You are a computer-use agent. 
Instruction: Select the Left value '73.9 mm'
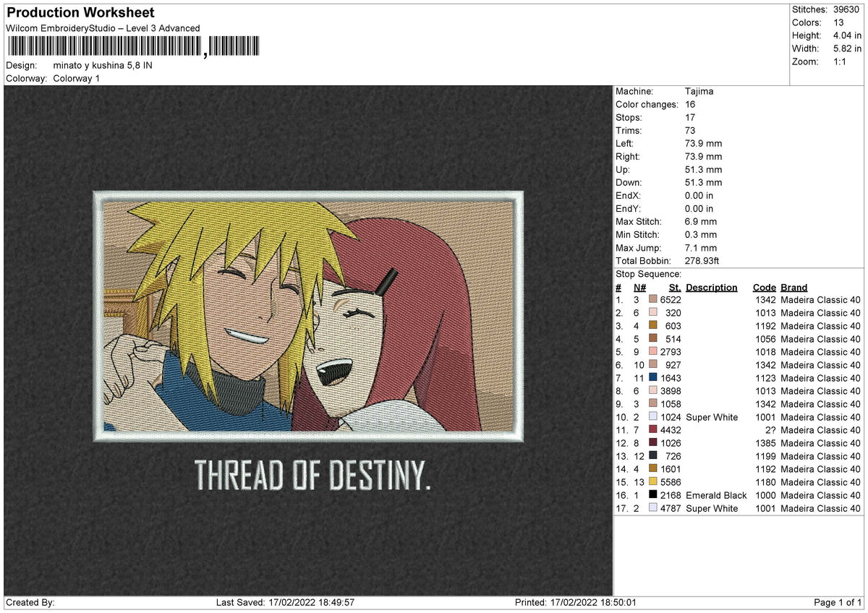click(x=703, y=143)
